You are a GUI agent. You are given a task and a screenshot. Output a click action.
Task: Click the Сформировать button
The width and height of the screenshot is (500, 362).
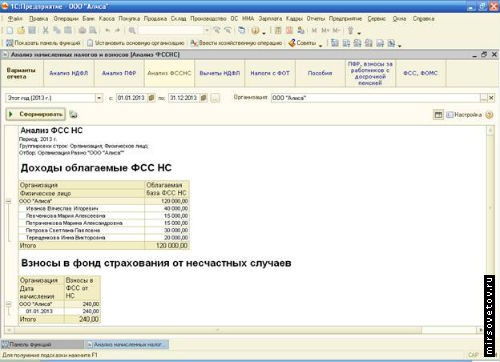point(36,114)
